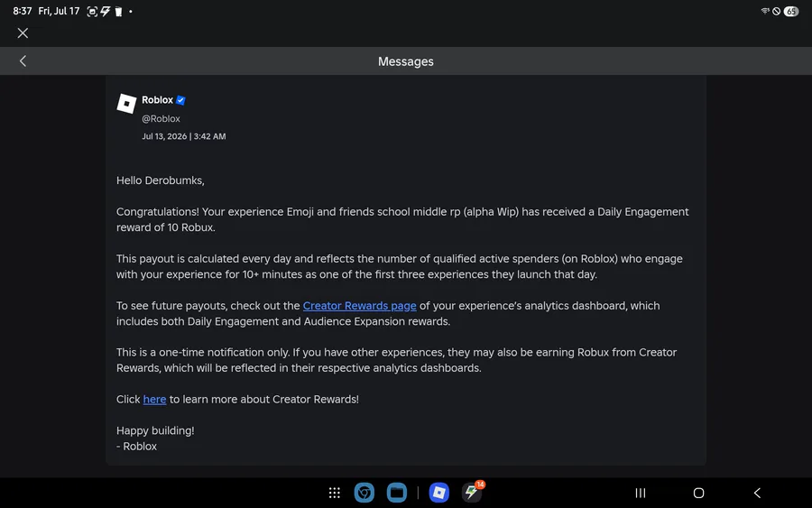Image resolution: width=812 pixels, height=508 pixels.
Task: Show recent apps via the three-lines button
Action: [641, 493]
